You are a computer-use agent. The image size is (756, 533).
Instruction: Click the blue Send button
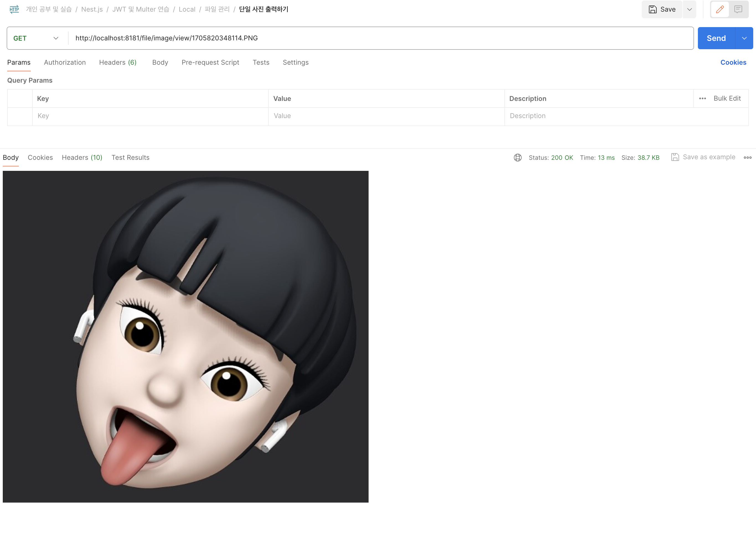click(x=716, y=38)
